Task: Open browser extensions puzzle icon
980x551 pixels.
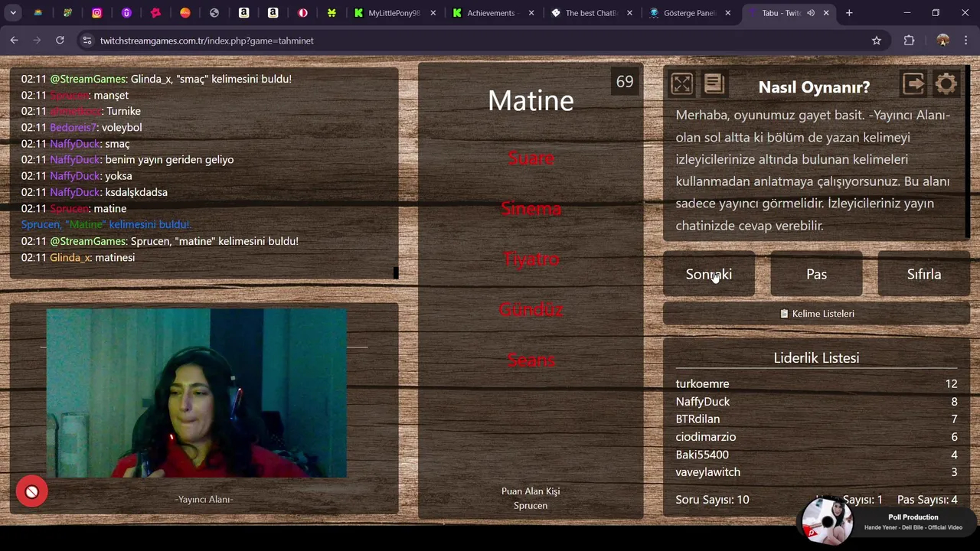Action: [909, 41]
